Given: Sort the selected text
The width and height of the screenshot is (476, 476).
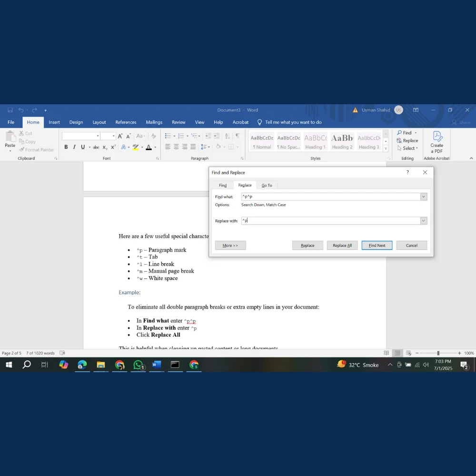Looking at the screenshot, I should (228, 136).
